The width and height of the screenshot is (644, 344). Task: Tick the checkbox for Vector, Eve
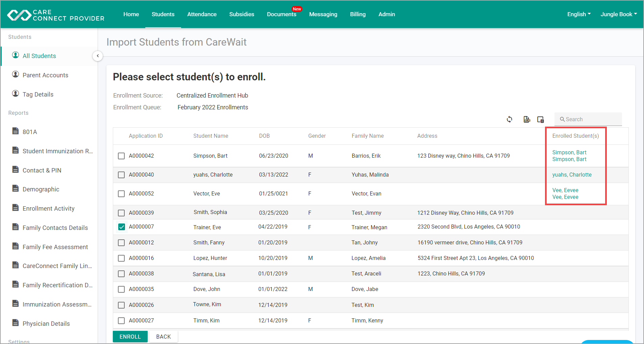point(121,194)
